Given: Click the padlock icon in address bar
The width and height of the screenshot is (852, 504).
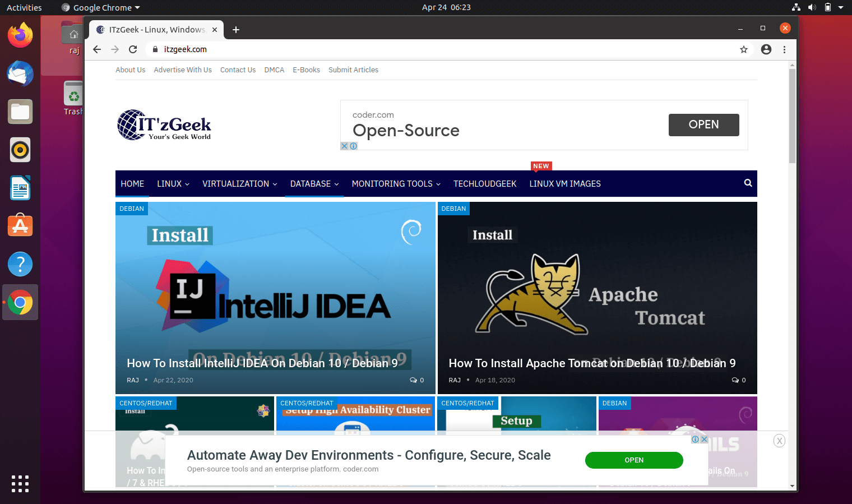Looking at the screenshot, I should pyautogui.click(x=155, y=49).
